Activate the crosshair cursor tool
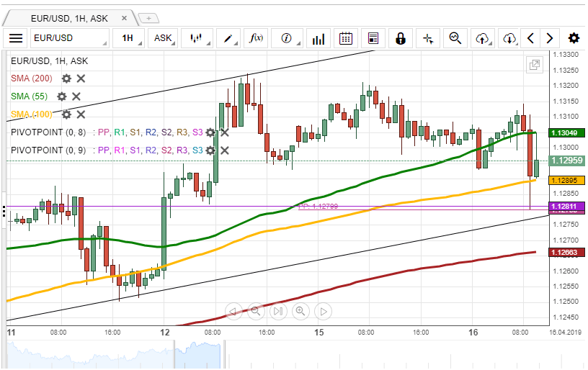Screen dimensions: 588x370 (x=428, y=38)
